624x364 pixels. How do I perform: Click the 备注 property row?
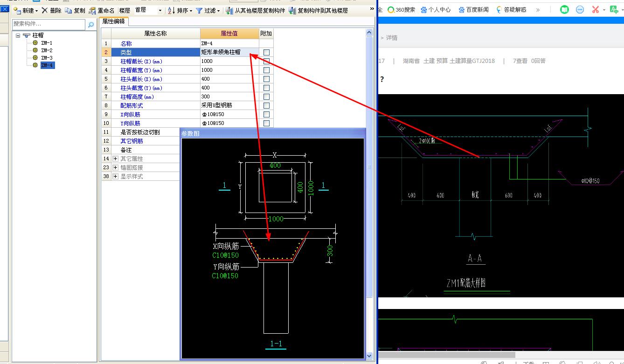click(x=141, y=150)
